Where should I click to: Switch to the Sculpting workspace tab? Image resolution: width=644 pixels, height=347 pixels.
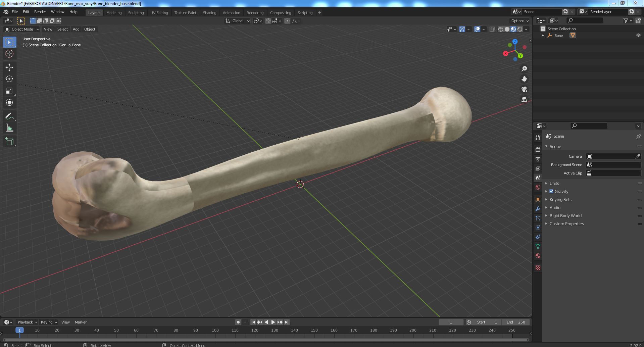(136, 13)
